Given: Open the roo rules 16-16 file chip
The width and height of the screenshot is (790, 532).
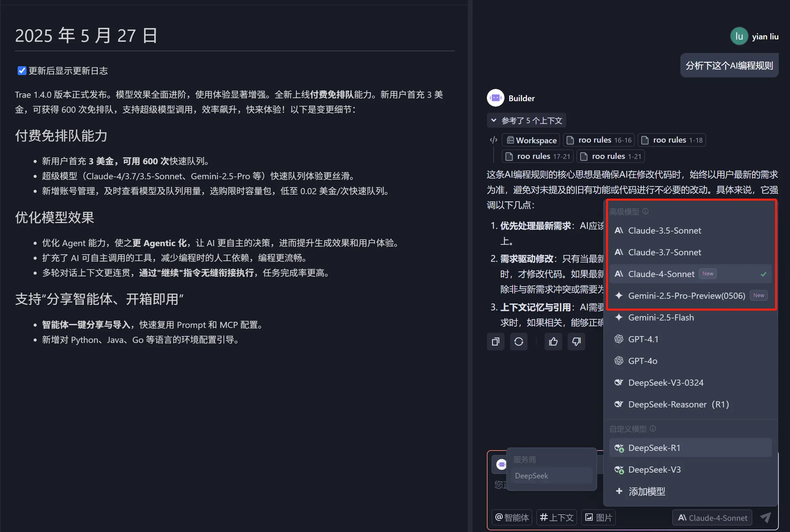Looking at the screenshot, I should click(x=599, y=140).
